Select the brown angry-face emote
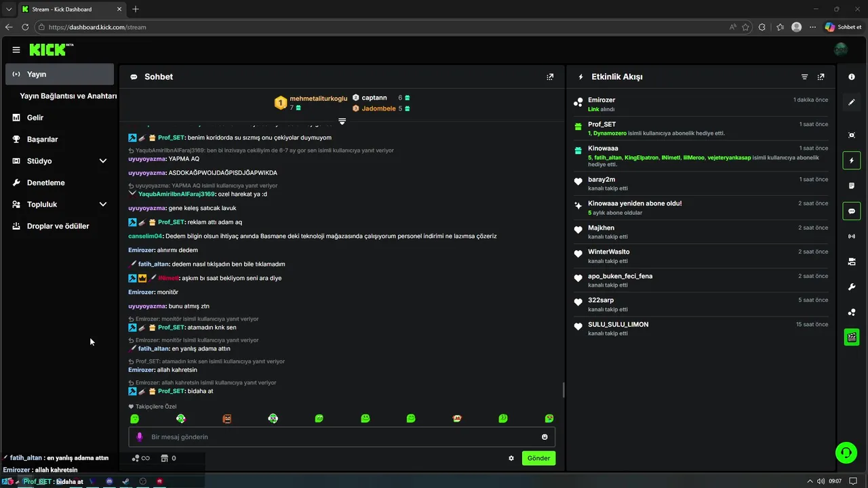868x488 pixels. [x=227, y=419]
